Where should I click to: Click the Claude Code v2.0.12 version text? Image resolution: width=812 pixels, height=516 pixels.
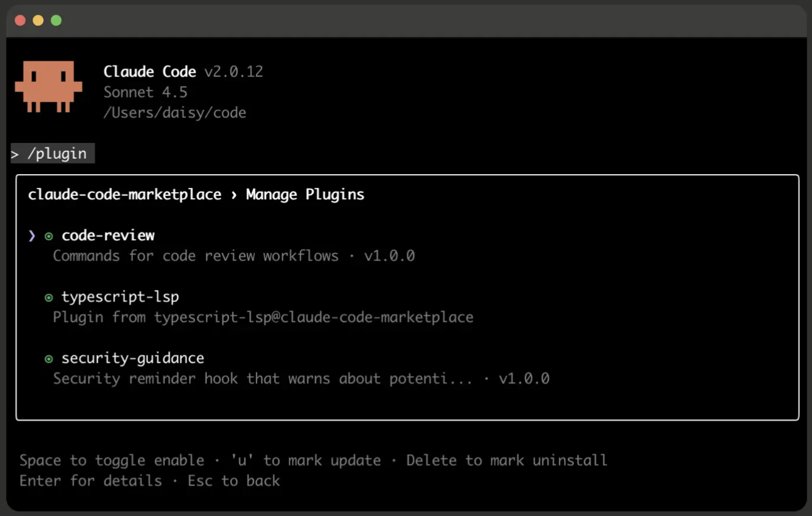183,72
